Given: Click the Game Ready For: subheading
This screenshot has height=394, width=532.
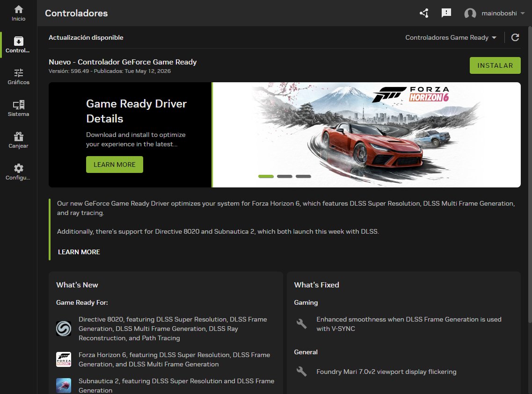Looking at the screenshot, I should tap(82, 302).
